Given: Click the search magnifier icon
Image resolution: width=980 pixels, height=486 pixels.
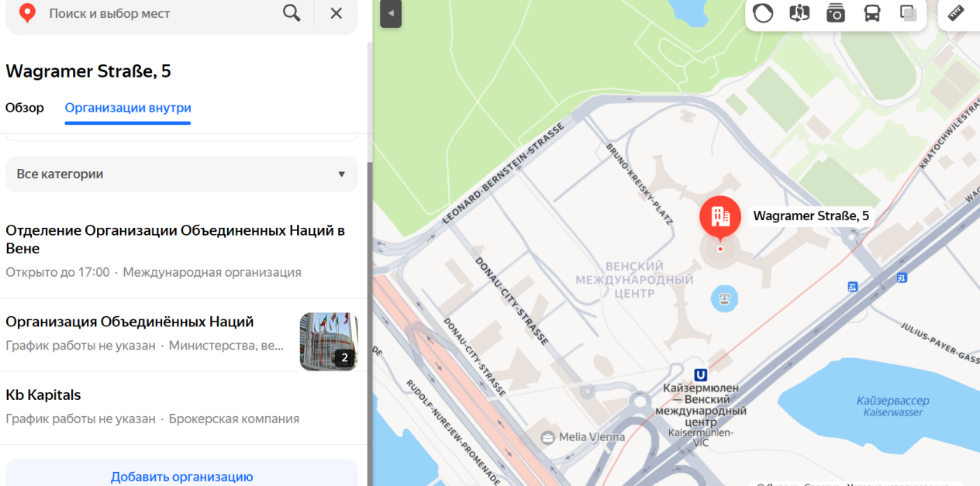Looking at the screenshot, I should click(292, 13).
